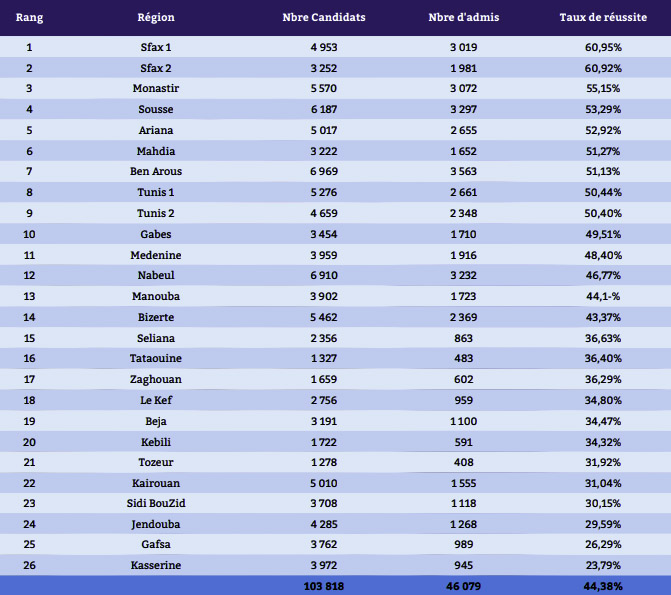Select Sfax 1 success rate 60,95%
671x595 pixels.
coord(603,47)
